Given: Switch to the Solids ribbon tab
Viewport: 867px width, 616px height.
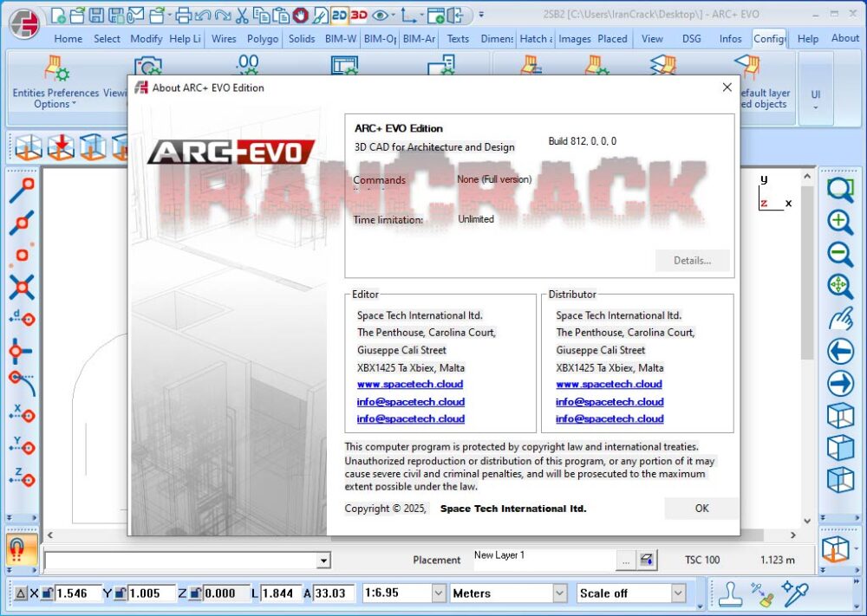Looking at the screenshot, I should (x=301, y=38).
